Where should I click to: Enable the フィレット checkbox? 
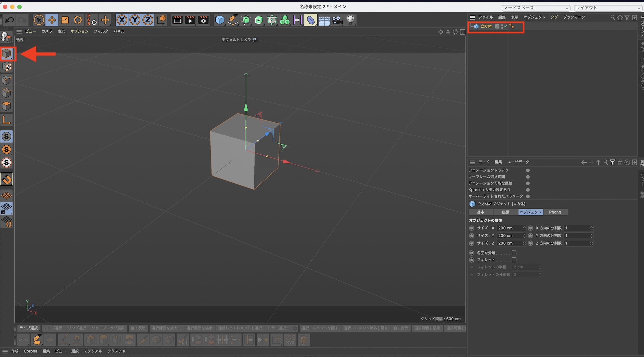(x=514, y=260)
